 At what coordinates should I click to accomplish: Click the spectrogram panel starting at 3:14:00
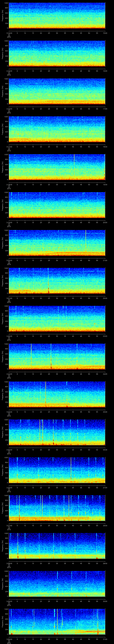[x=57, y=16]
